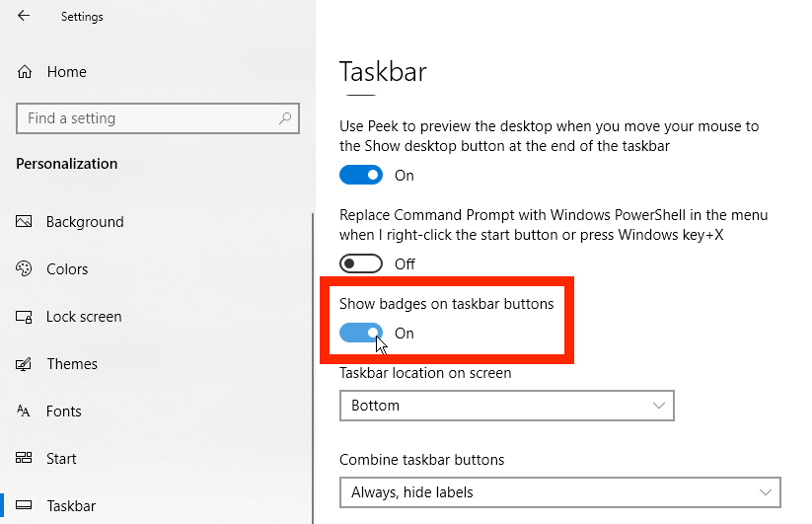812x524 pixels.
Task: Click the Use Peek to preview description text
Action: click(549, 136)
